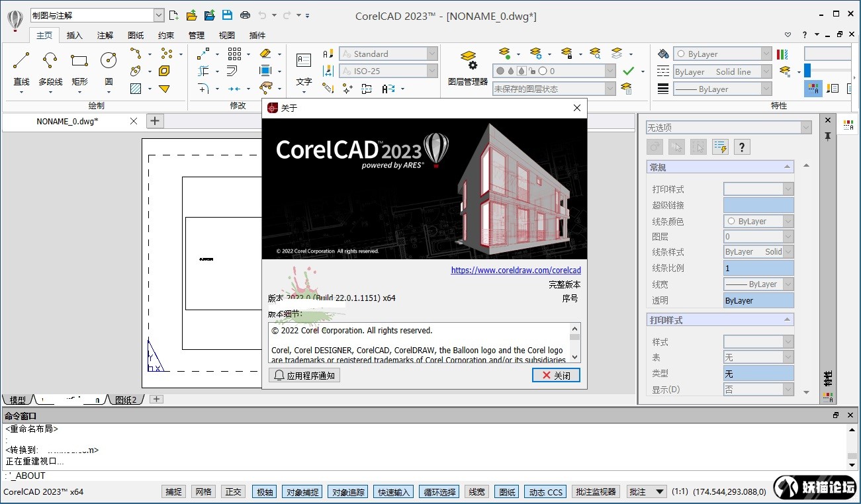Switch to the 插入 ribbon tab
This screenshot has height=504, width=861.
[x=75, y=35]
